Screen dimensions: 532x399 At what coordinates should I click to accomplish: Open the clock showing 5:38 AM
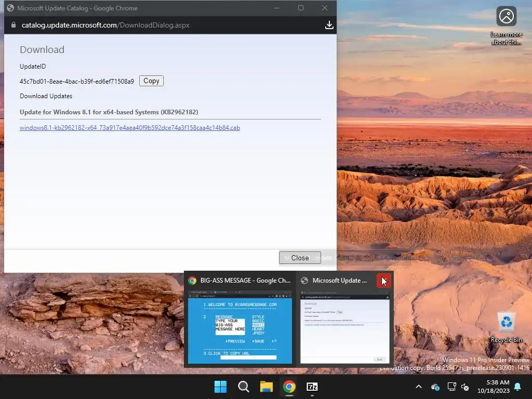494,387
